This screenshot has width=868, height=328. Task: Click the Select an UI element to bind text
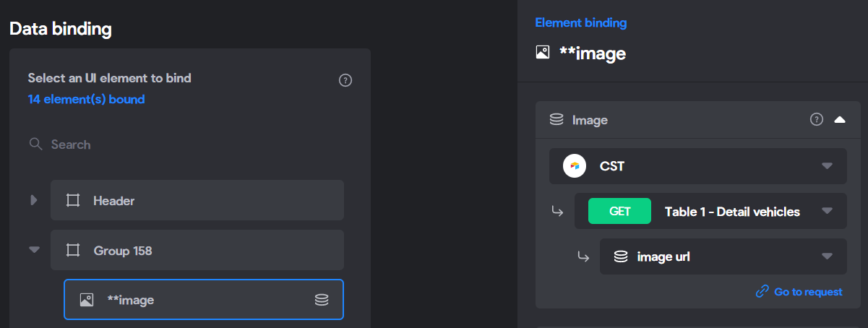point(109,77)
